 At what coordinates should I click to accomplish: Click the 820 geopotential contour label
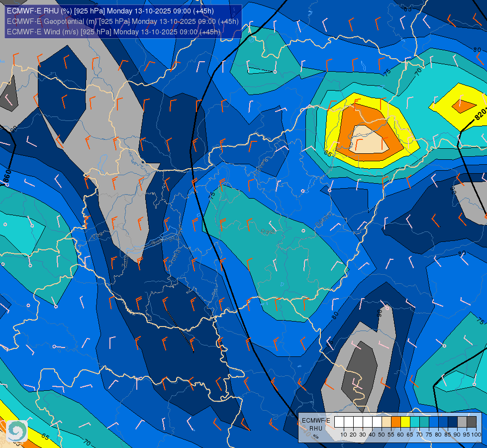click(x=481, y=114)
